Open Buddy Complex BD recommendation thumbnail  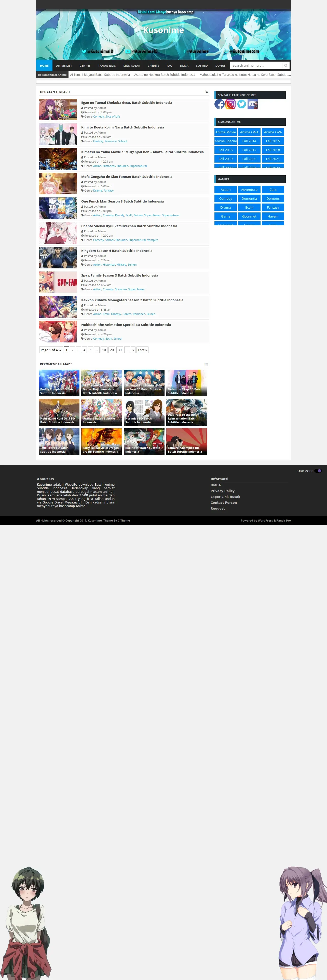[59, 383]
